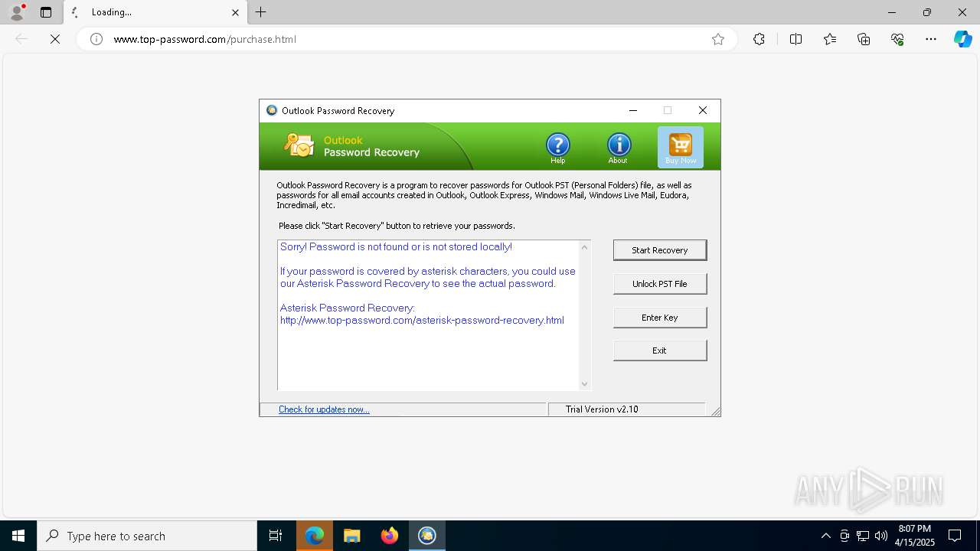
Task: Open File Explorer from the taskbar
Action: tap(352, 536)
